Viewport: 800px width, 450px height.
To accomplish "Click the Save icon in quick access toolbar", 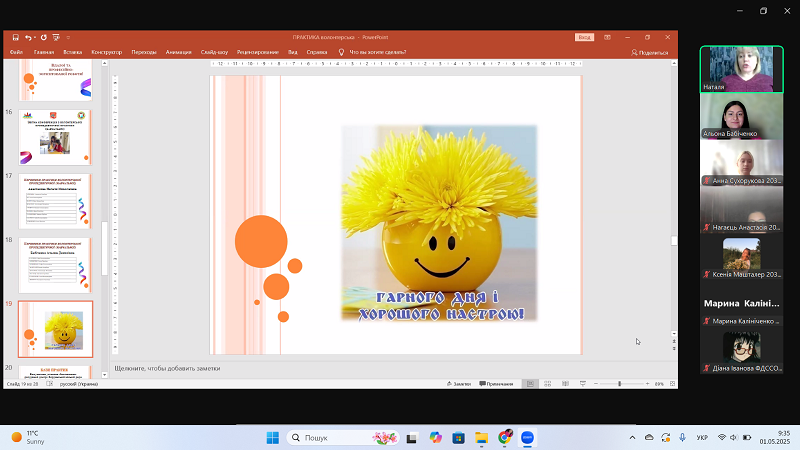I will coord(16,37).
